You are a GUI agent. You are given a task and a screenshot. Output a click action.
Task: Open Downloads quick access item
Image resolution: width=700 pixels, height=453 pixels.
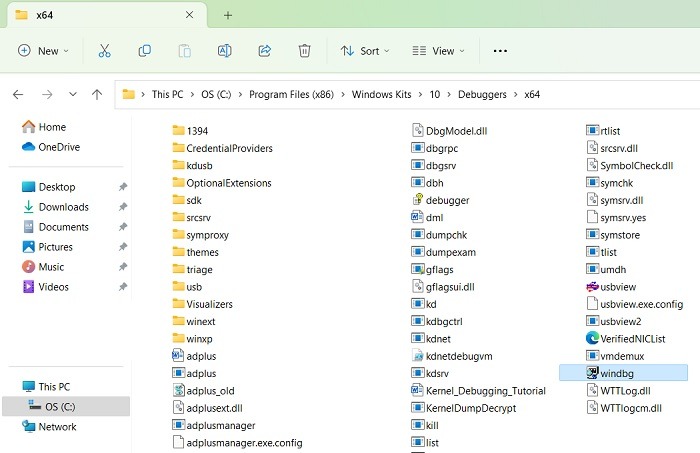[x=55, y=207]
